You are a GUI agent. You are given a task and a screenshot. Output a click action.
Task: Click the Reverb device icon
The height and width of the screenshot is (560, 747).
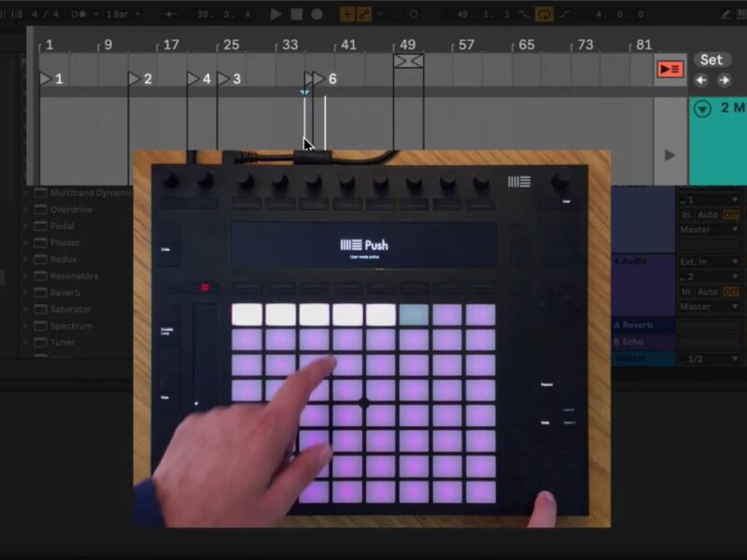pyautogui.click(x=40, y=293)
